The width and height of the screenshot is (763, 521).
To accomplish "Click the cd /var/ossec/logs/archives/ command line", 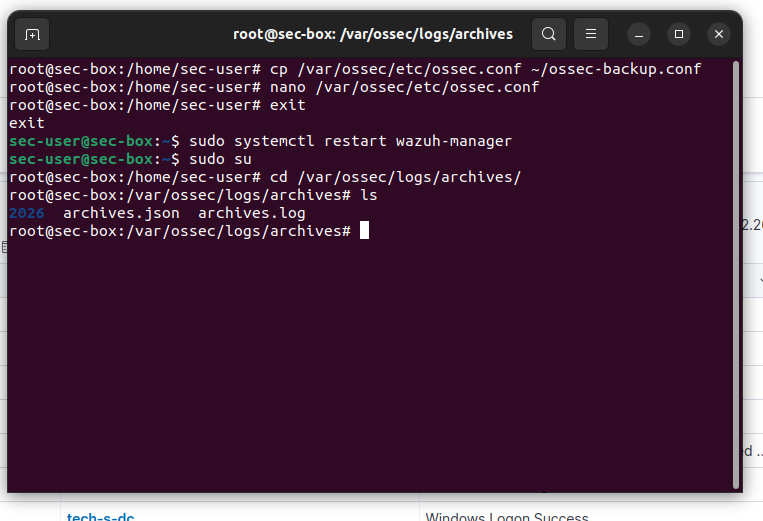I will (395, 177).
